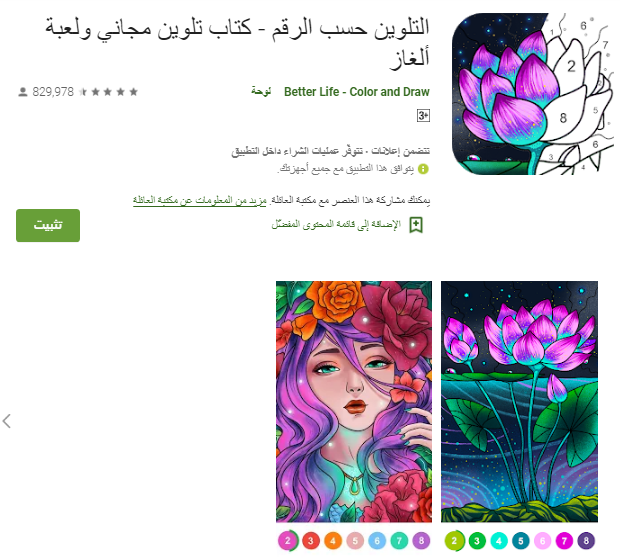Select red color swatch number 3 under girl

coord(311,541)
